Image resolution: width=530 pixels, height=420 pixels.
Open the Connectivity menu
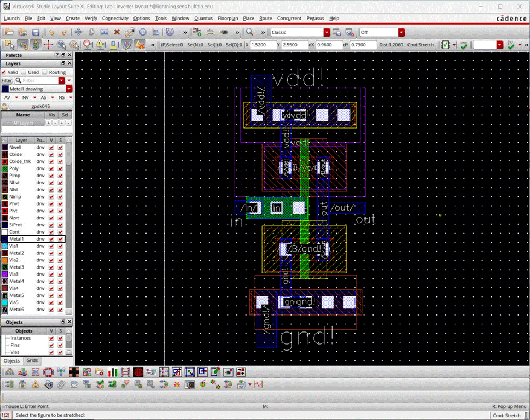point(115,18)
